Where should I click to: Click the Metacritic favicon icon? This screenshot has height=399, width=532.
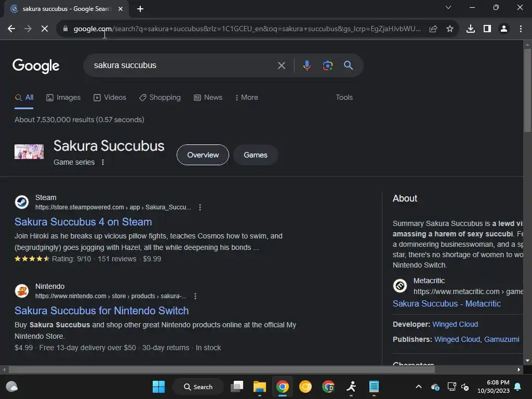pyautogui.click(x=400, y=286)
